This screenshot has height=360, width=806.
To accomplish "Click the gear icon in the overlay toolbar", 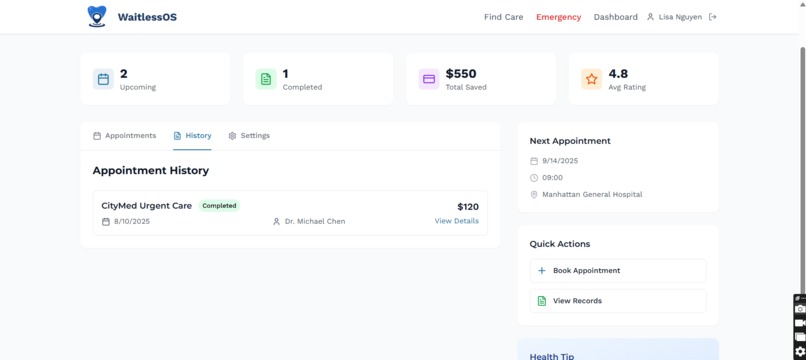I will click(x=800, y=352).
